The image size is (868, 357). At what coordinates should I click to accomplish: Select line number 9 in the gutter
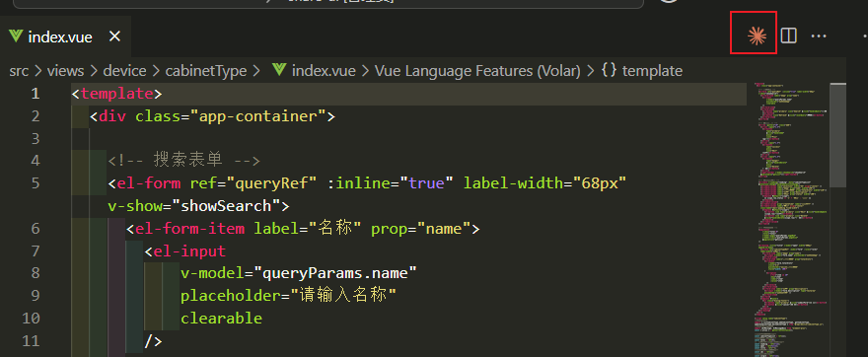[36, 296]
